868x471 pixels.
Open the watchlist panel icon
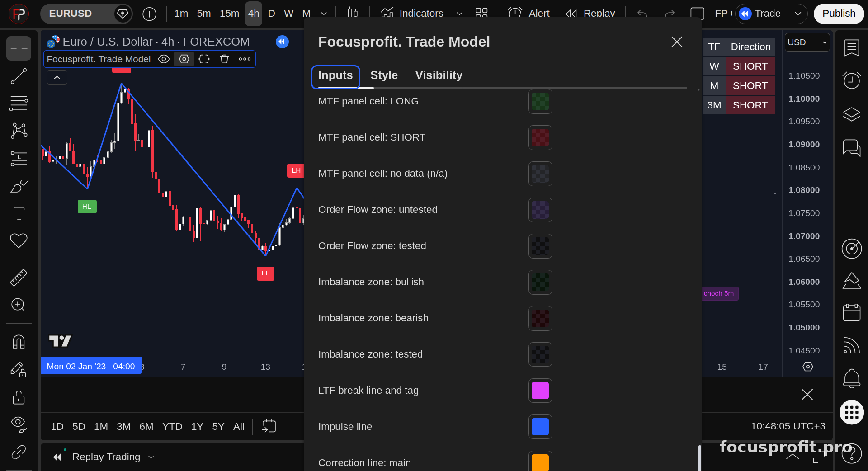coord(852,47)
